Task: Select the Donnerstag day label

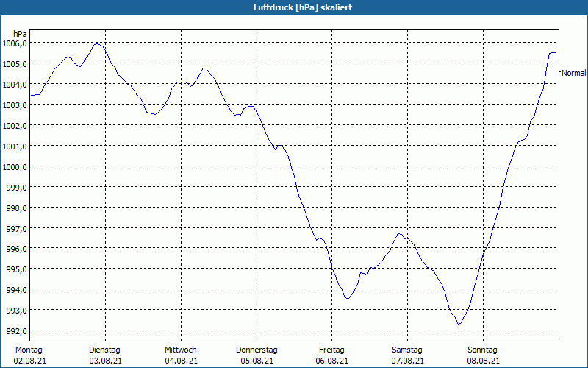Action: (x=257, y=350)
